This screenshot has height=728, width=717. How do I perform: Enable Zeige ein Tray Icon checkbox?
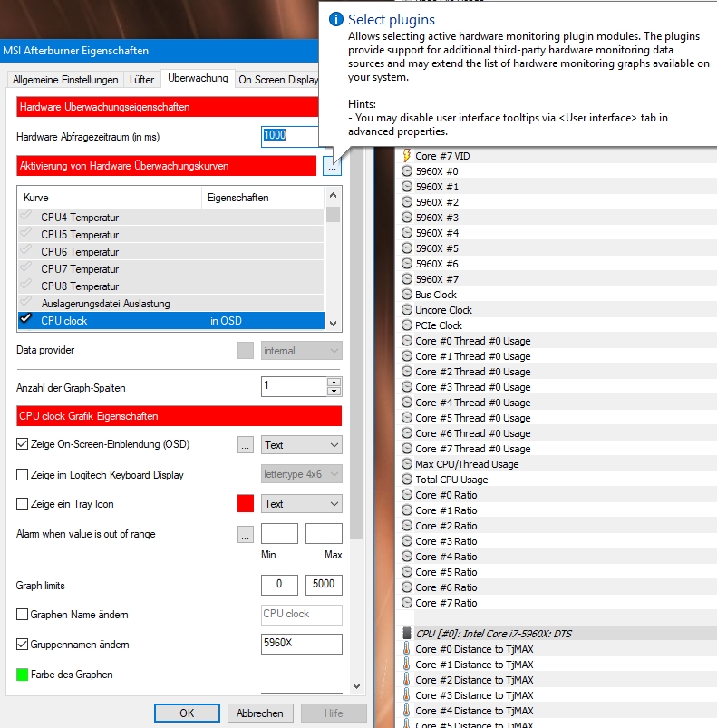pos(22,504)
